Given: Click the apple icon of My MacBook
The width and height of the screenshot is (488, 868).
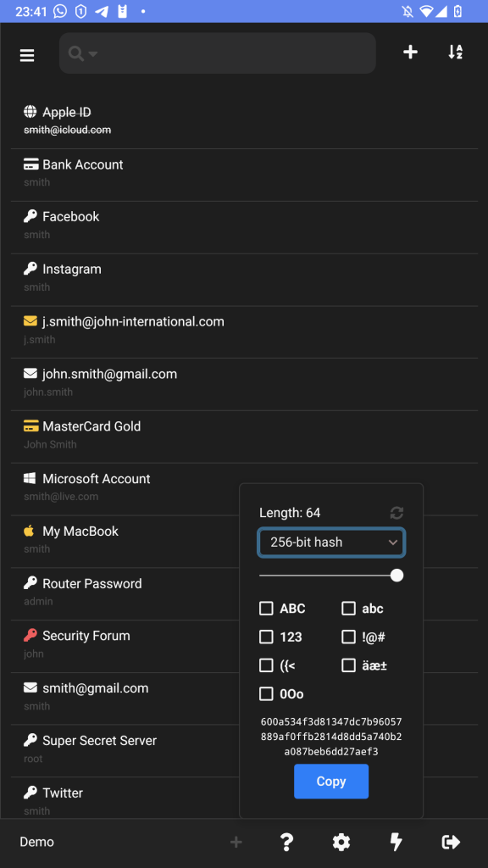Looking at the screenshot, I should coord(30,531).
